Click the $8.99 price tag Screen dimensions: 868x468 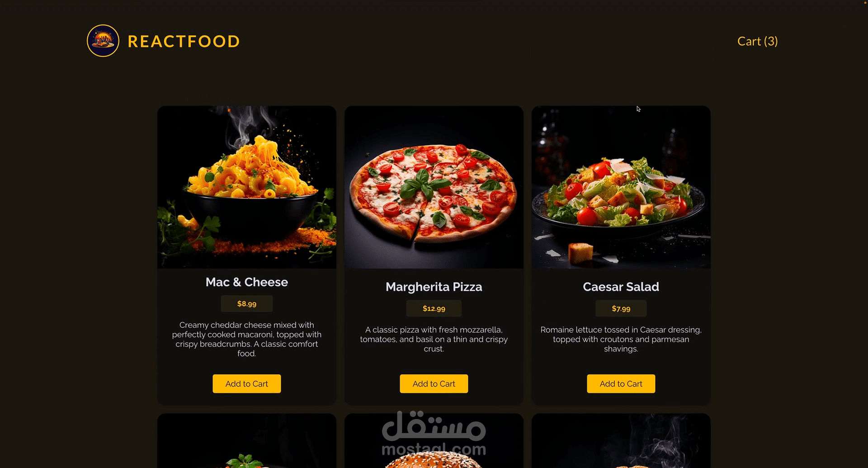[x=247, y=304]
